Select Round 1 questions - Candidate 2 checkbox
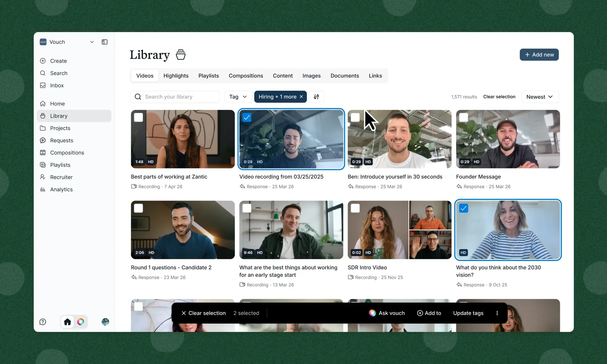This screenshot has height=364, width=607. 139,208
